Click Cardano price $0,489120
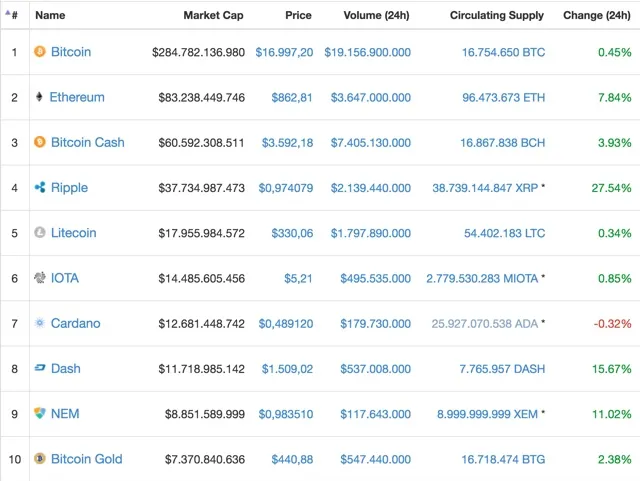Viewport: 640px width, 481px height. coord(286,324)
